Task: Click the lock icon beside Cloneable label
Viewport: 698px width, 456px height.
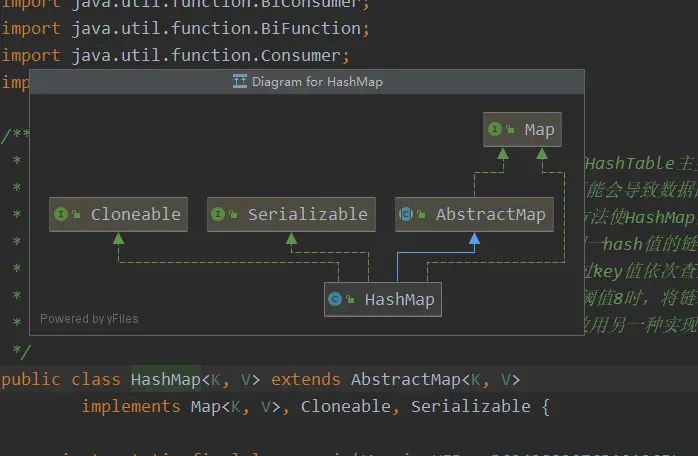Action: [x=76, y=215]
